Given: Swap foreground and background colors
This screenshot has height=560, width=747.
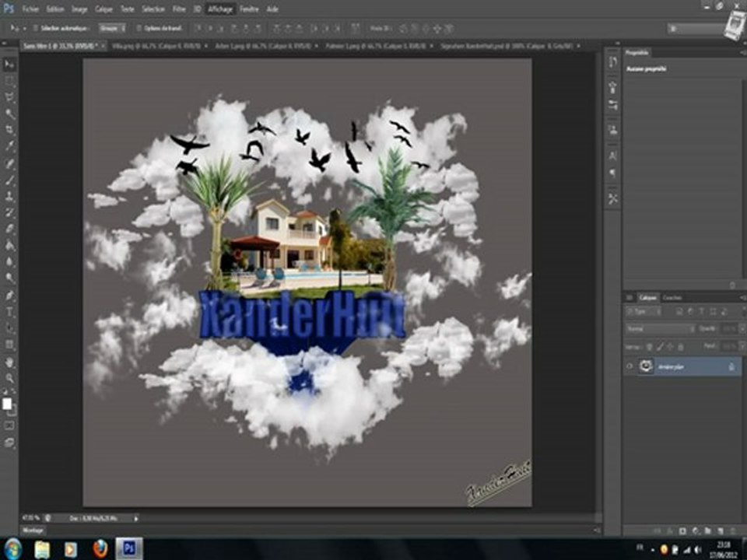Looking at the screenshot, I should click(x=13, y=391).
